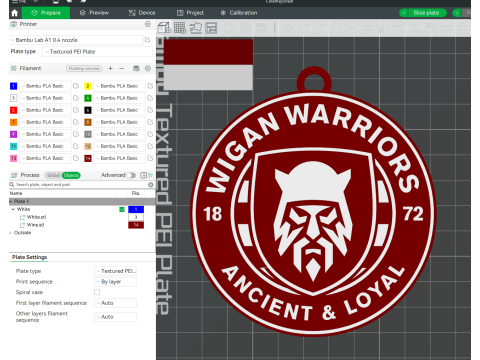Image resolution: width=480 pixels, height=360 pixels.
Task: Click the AMS sync filament icon
Action: (136, 68)
